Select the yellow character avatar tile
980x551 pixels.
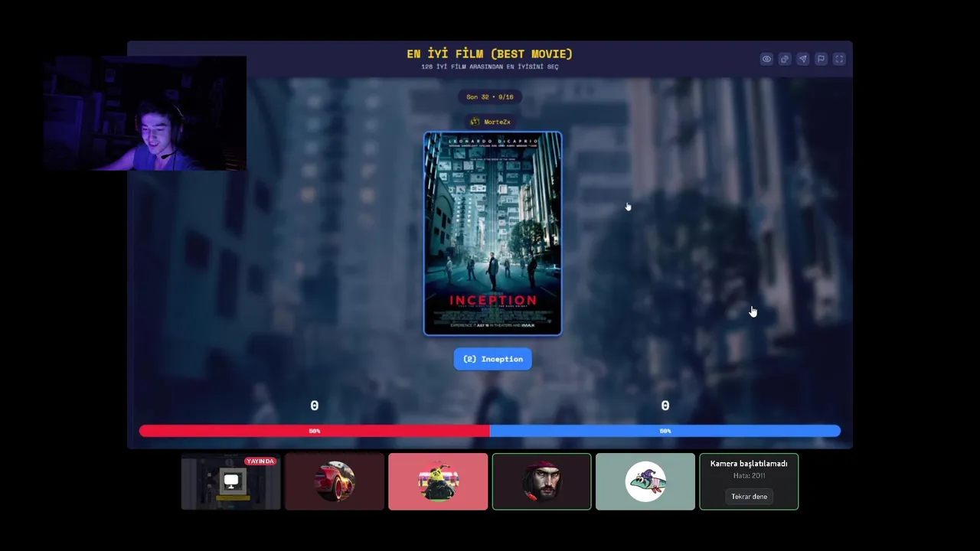(x=438, y=481)
